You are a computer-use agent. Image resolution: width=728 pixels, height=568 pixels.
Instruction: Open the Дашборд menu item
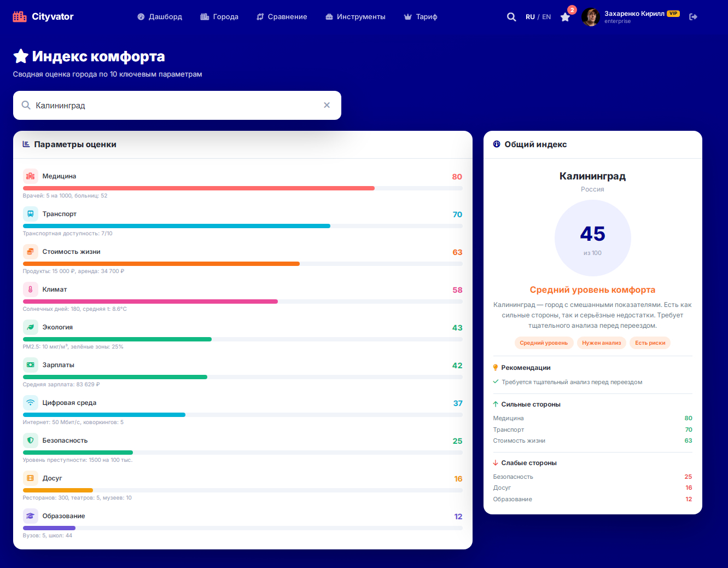(160, 17)
